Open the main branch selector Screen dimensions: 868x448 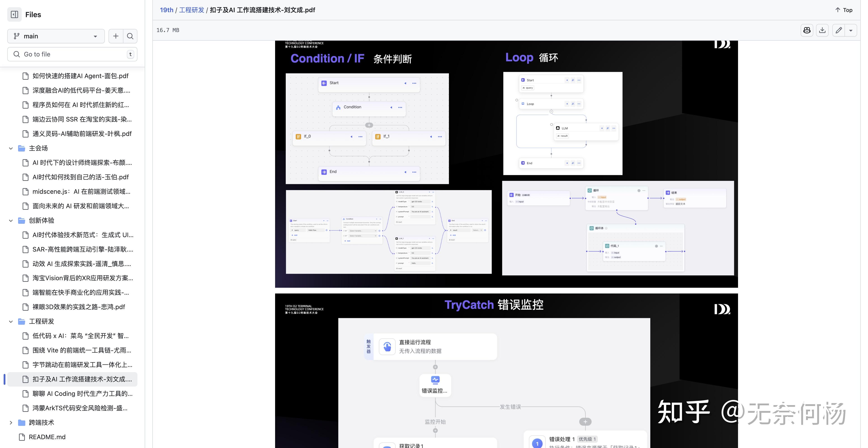click(56, 36)
